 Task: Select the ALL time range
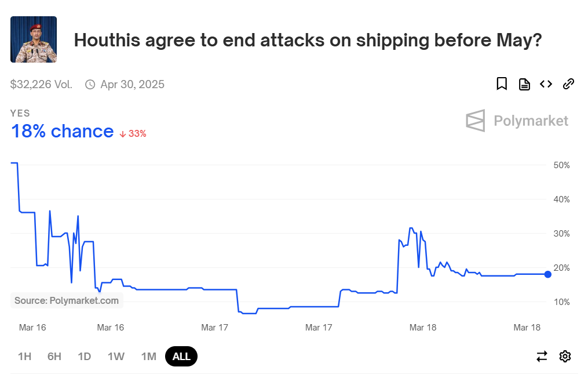pos(181,356)
